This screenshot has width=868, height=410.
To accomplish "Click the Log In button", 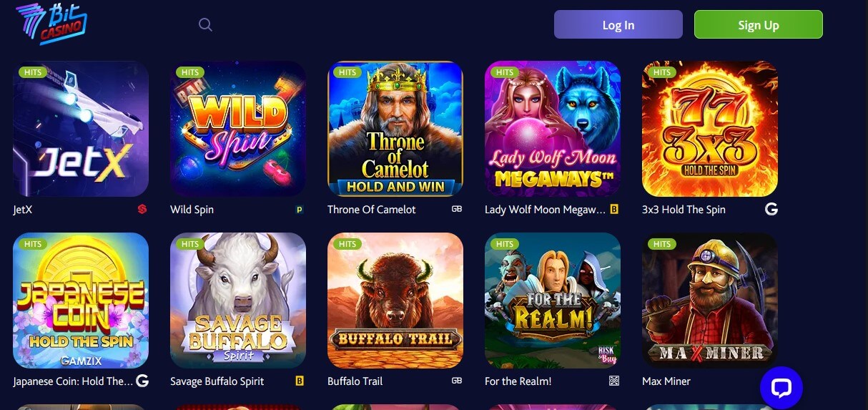I will pyautogui.click(x=618, y=25).
